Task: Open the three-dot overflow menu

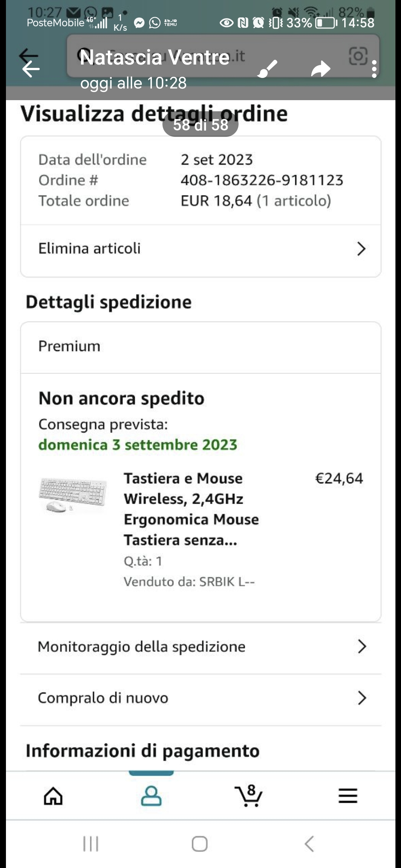Action: pyautogui.click(x=374, y=69)
